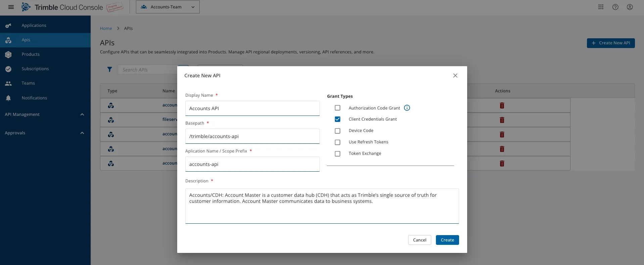Click the Trimble Cloud Console logo
Image resolution: width=644 pixels, height=265 pixels.
(x=62, y=7)
